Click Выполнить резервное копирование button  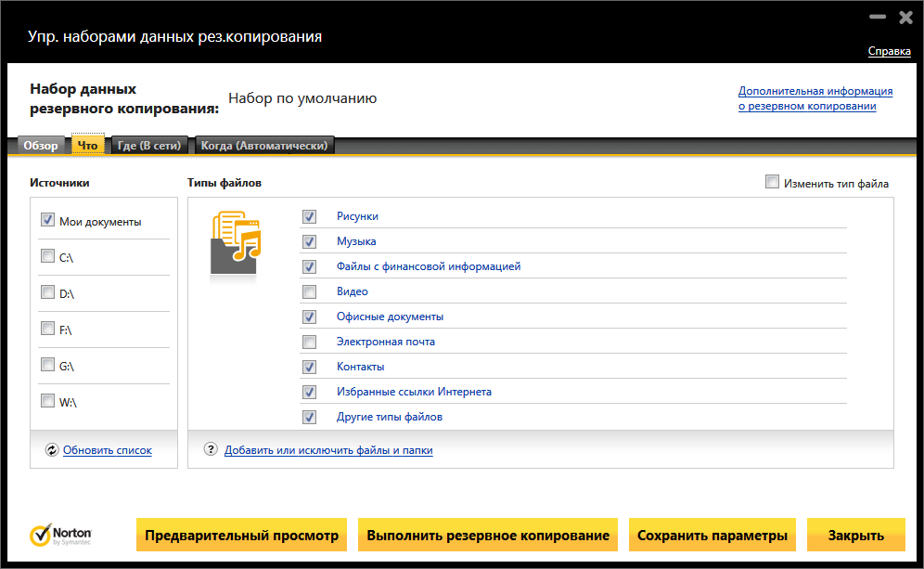click(x=488, y=536)
